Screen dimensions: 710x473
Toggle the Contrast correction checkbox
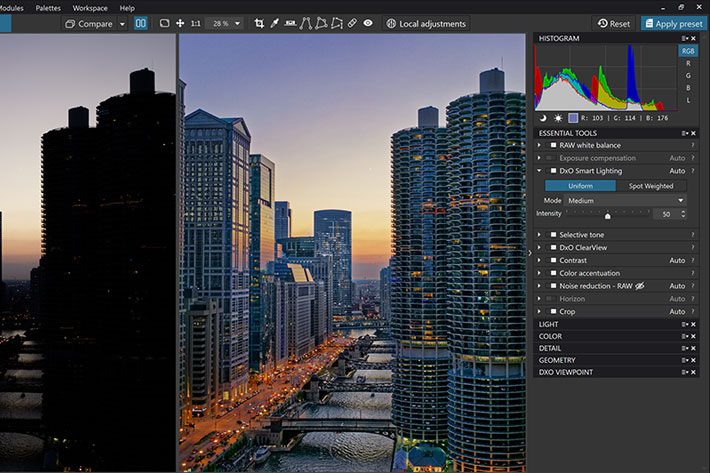(552, 261)
